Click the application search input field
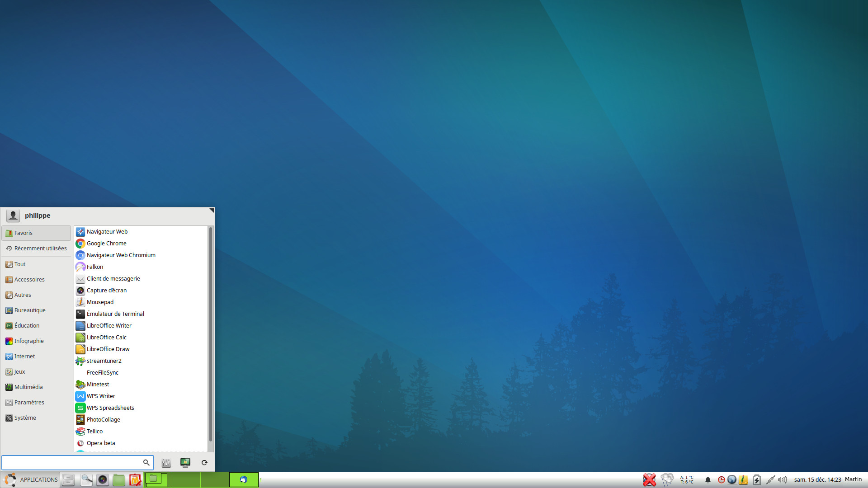Screen dimensions: 868x488 (72, 462)
